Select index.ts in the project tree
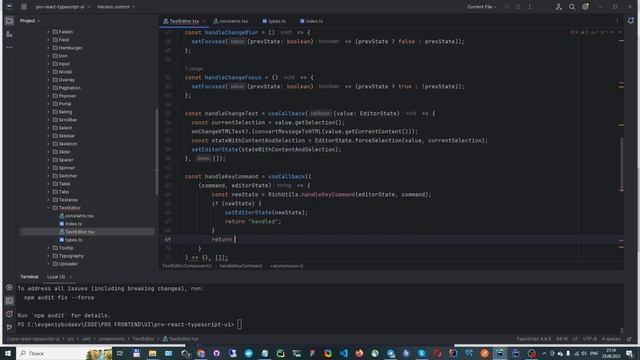Image resolution: width=640 pixels, height=360 pixels. (x=71, y=224)
